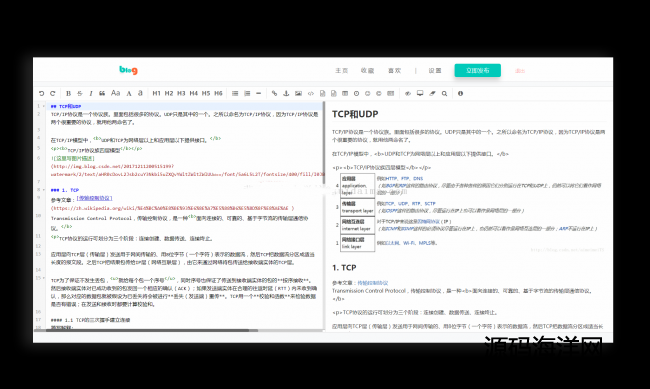Open the 传输控制协议 link in the preview

point(373,283)
